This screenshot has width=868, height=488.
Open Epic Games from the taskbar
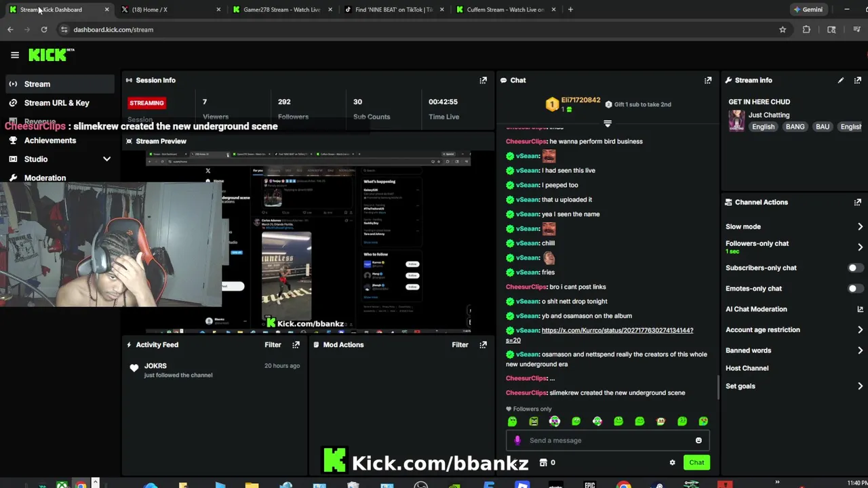[589, 485]
